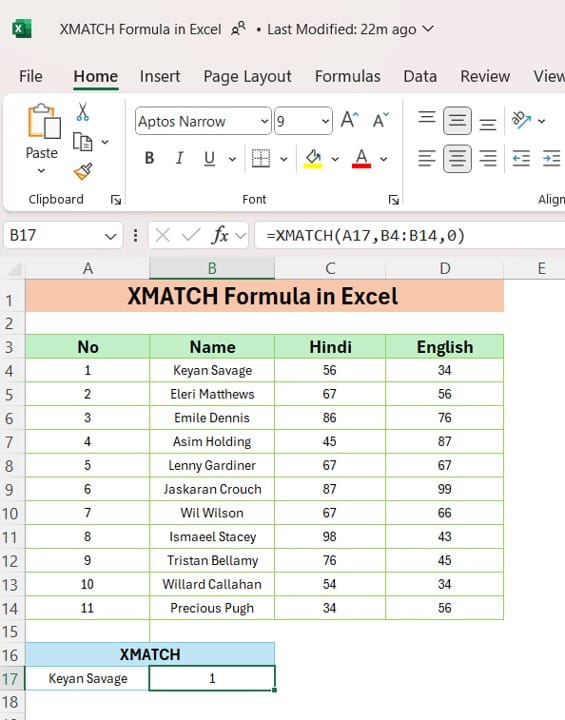Select the Precious Pugh cell
This screenshot has height=720, width=565.
212,608
